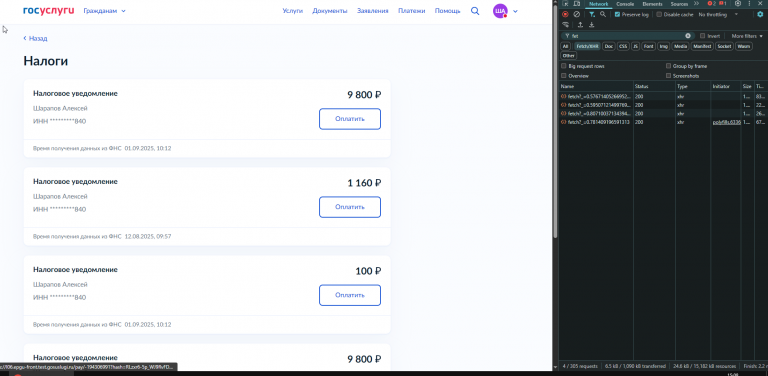This screenshot has height=376, width=768.
Task: Select Fetch/XHR filter chip
Action: tap(587, 46)
